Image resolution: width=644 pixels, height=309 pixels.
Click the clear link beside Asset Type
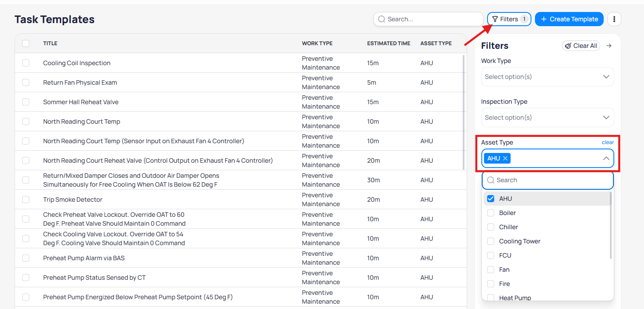point(608,142)
